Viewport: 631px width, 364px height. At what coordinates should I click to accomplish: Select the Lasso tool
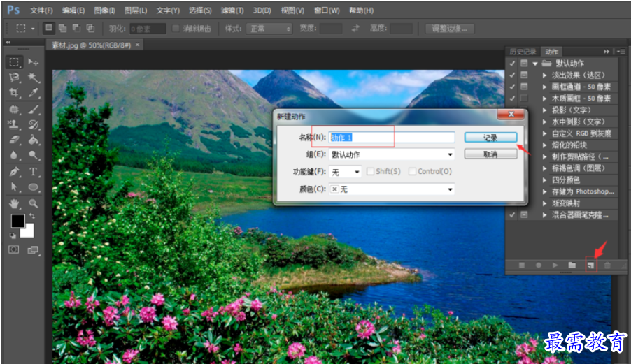click(x=14, y=77)
